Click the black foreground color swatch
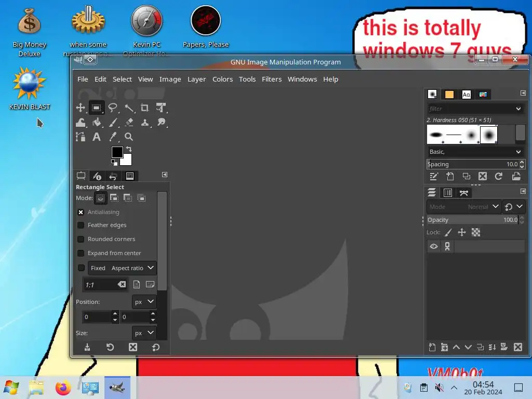532x399 pixels. click(117, 152)
